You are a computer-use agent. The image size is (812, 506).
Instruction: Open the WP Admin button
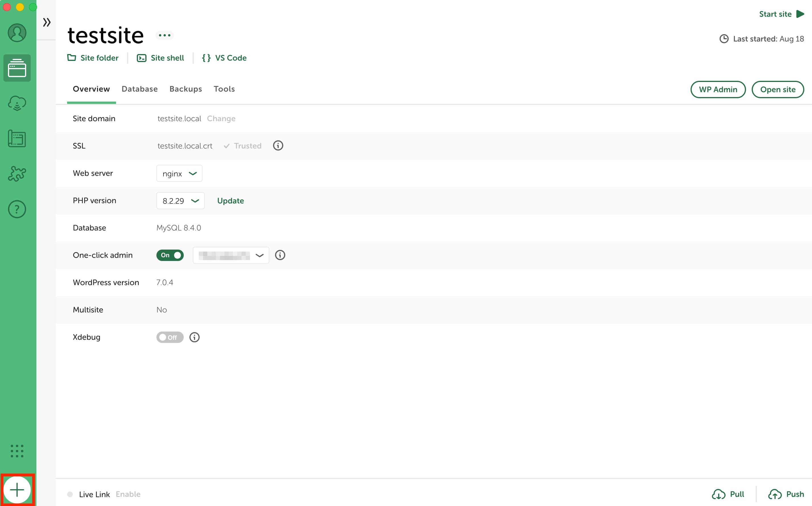(x=718, y=89)
